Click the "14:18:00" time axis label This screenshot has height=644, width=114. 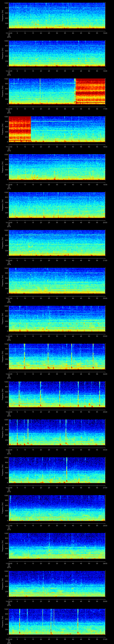coord(9,184)
